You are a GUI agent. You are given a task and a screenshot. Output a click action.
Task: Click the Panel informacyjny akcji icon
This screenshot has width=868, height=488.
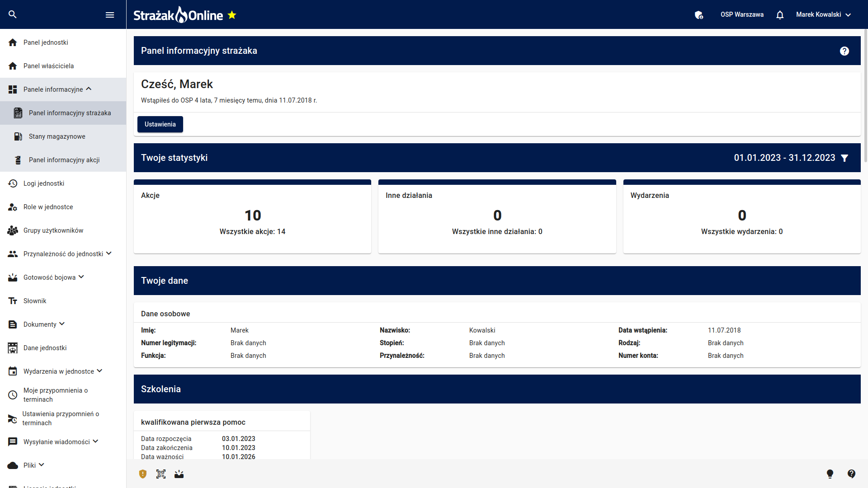(x=18, y=160)
